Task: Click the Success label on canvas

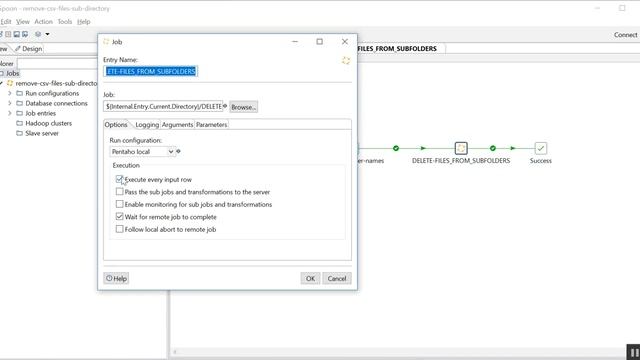Action: point(540,161)
